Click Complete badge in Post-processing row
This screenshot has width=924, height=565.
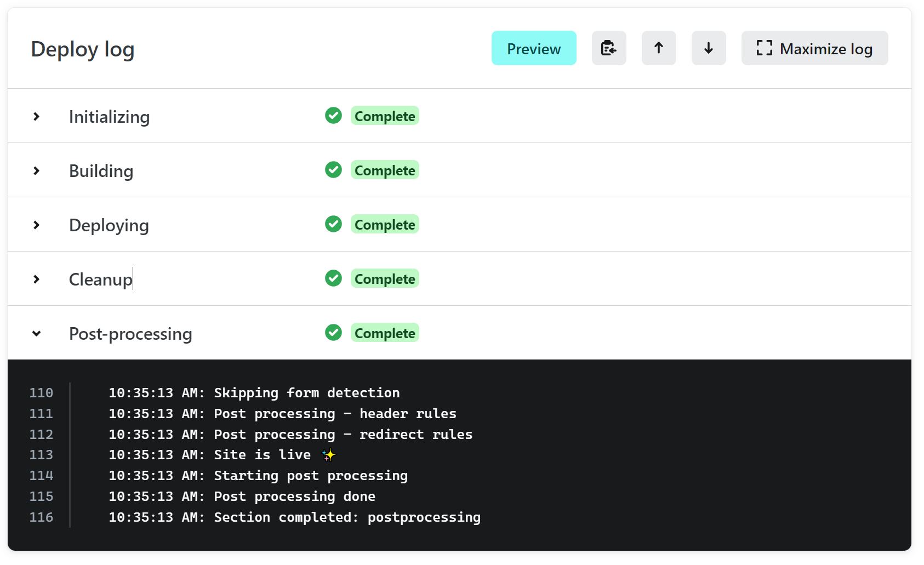click(385, 333)
